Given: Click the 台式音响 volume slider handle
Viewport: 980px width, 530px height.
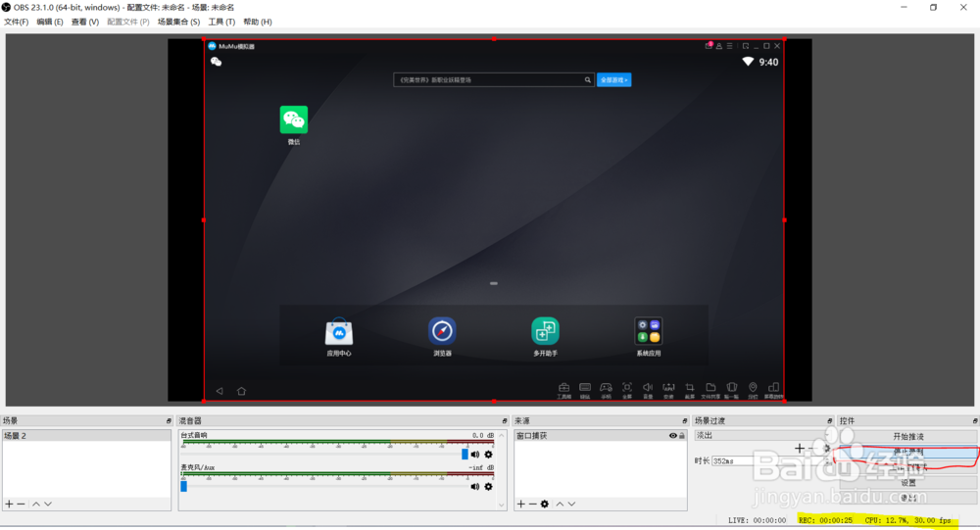Looking at the screenshot, I should click(x=465, y=455).
